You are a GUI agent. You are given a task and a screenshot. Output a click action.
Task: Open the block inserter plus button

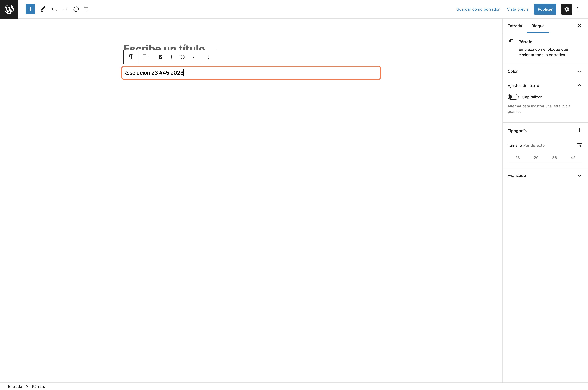click(x=30, y=9)
